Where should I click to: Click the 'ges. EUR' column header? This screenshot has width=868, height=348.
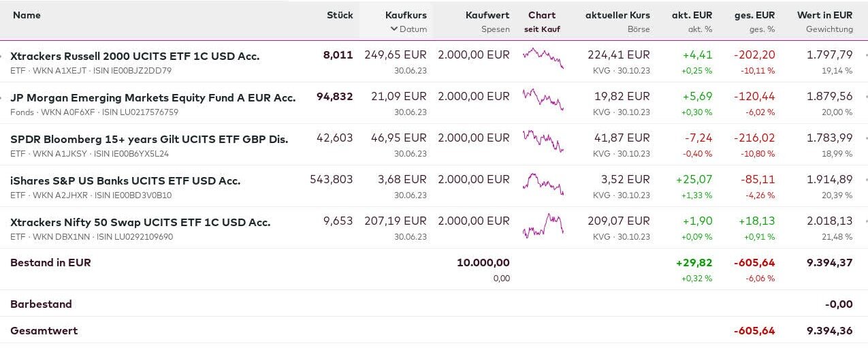[x=754, y=15]
